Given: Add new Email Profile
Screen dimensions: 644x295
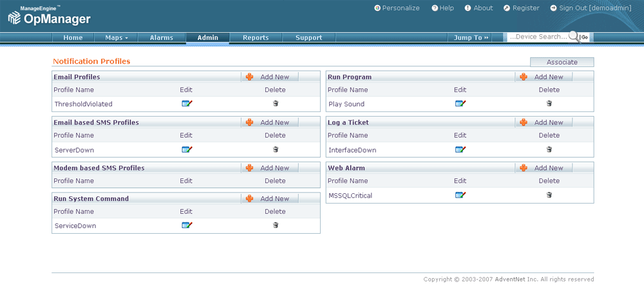Looking at the screenshot, I should 269,77.
